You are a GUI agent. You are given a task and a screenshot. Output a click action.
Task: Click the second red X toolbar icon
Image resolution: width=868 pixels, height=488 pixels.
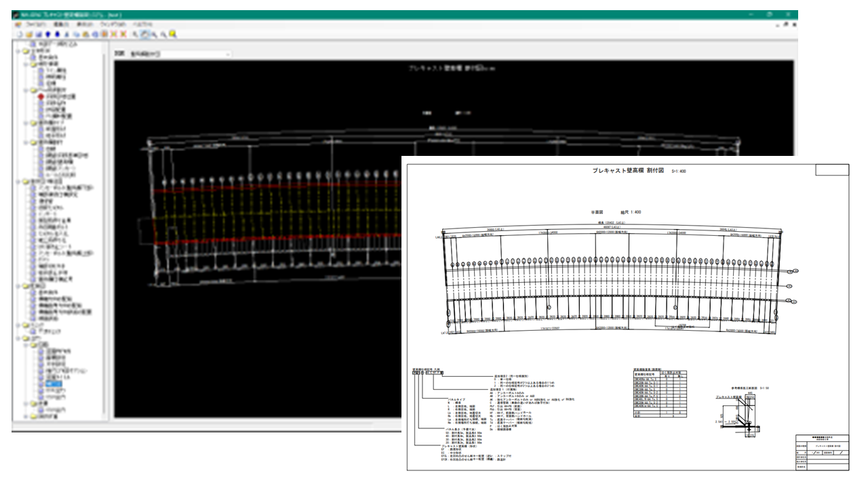[x=123, y=34]
